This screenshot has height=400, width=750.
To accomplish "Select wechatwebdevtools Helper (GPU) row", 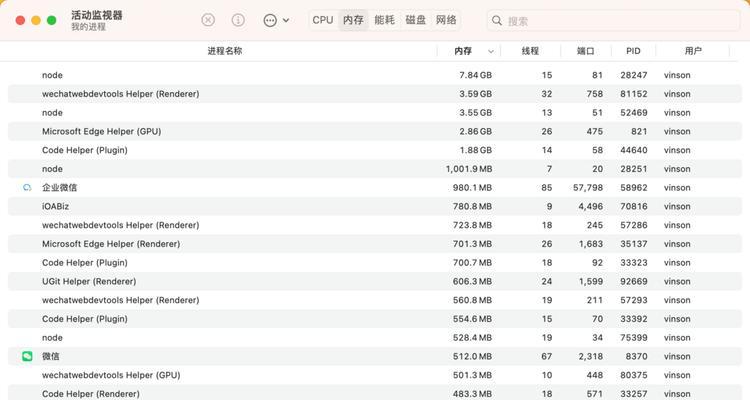I will (x=375, y=375).
